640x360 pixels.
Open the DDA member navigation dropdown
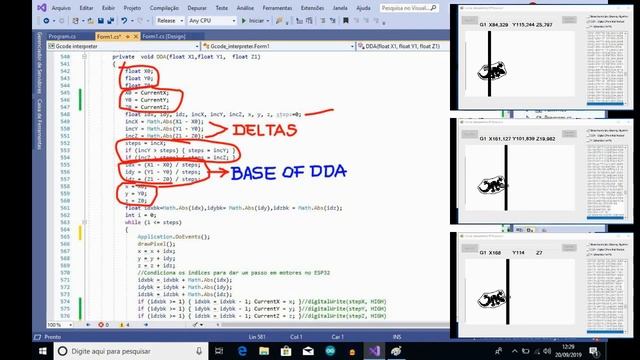(402, 46)
